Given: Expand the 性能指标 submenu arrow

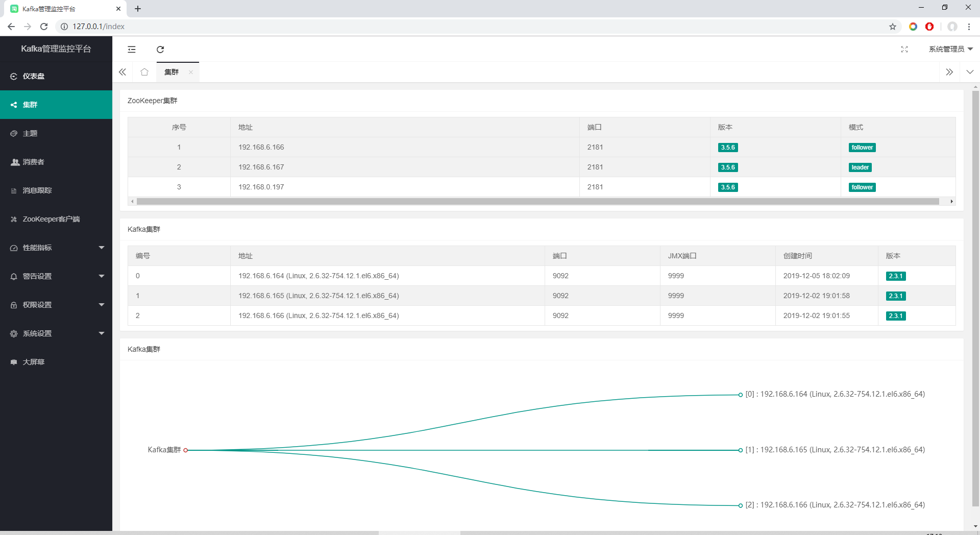Looking at the screenshot, I should 102,248.
